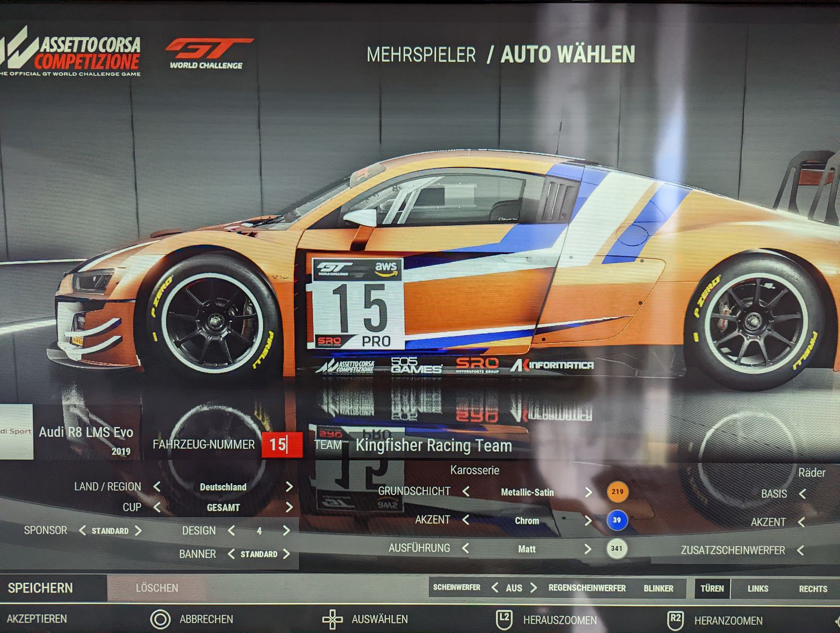Click the L2 Herauszoomen icon
The image size is (840, 633).
click(504, 620)
